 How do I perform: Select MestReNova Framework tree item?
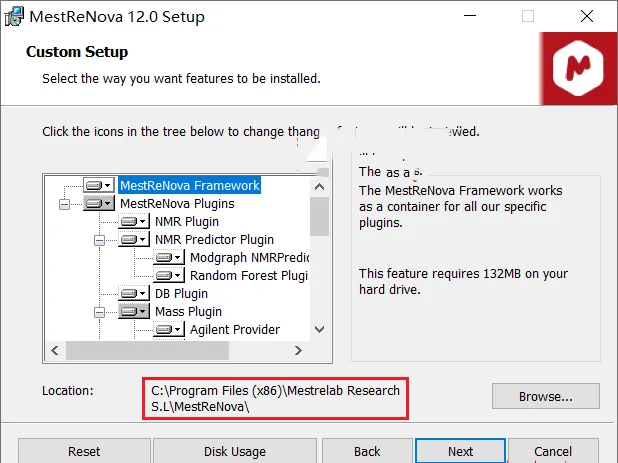pos(190,185)
